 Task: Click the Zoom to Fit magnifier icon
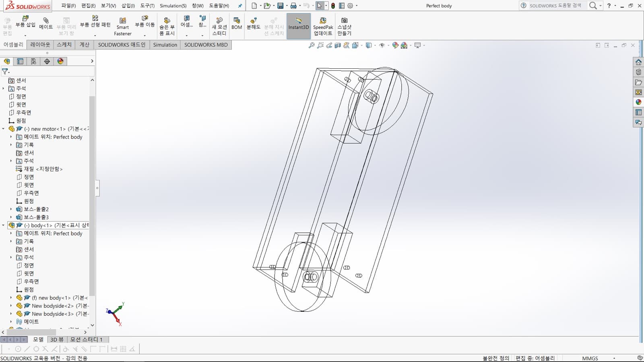point(312,45)
